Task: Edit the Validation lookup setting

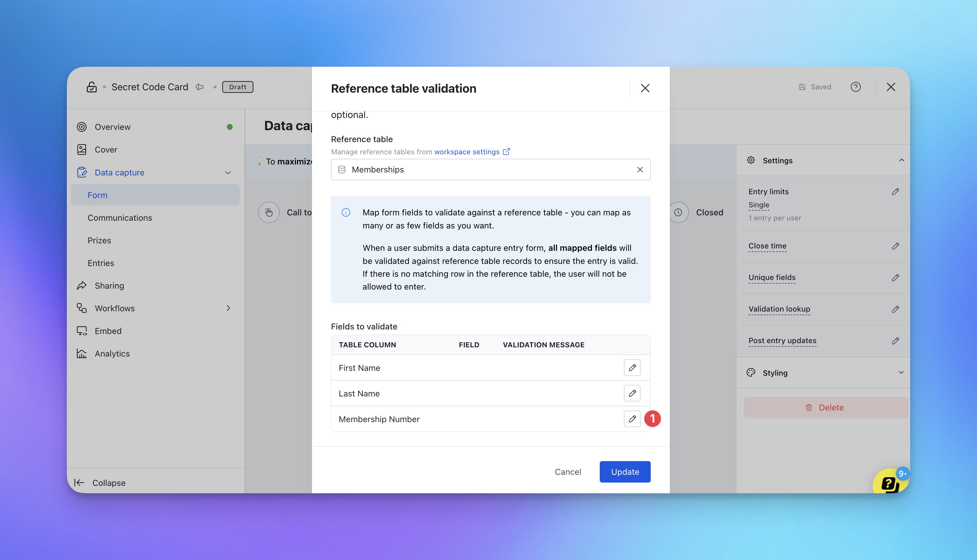Action: click(x=895, y=309)
